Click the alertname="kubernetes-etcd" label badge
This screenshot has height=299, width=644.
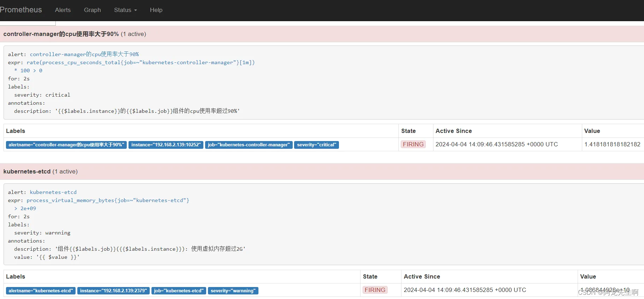click(41, 291)
